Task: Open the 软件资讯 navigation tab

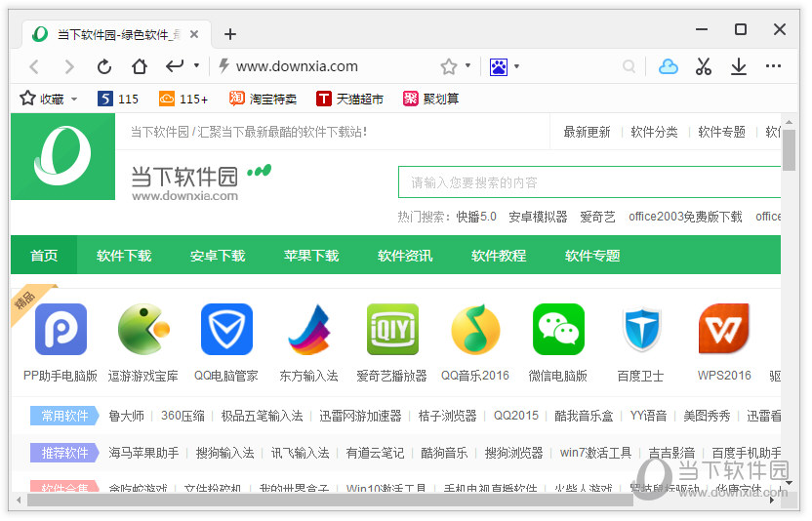Action: pyautogui.click(x=405, y=255)
